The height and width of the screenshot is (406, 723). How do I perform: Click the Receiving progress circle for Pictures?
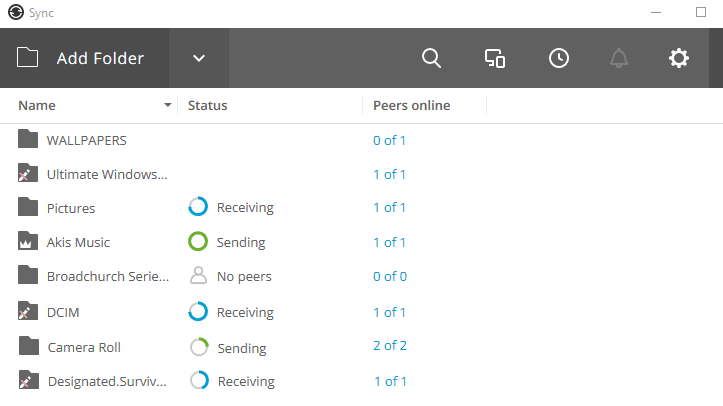(198, 207)
